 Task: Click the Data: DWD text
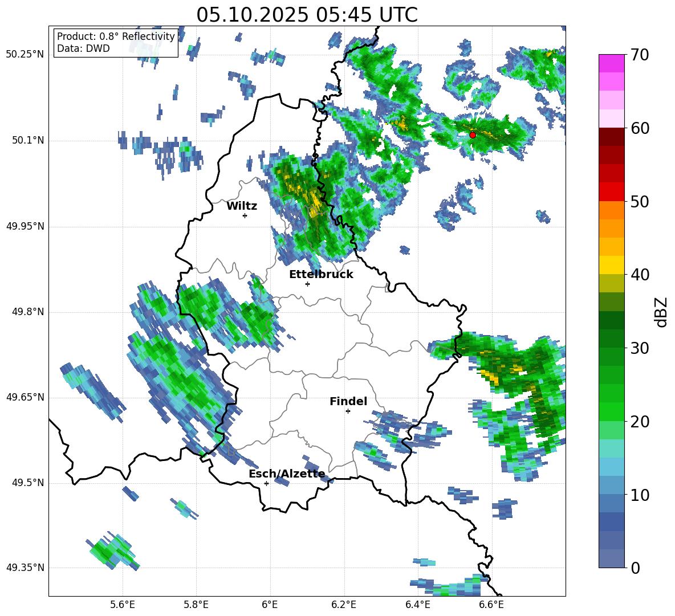[83, 48]
